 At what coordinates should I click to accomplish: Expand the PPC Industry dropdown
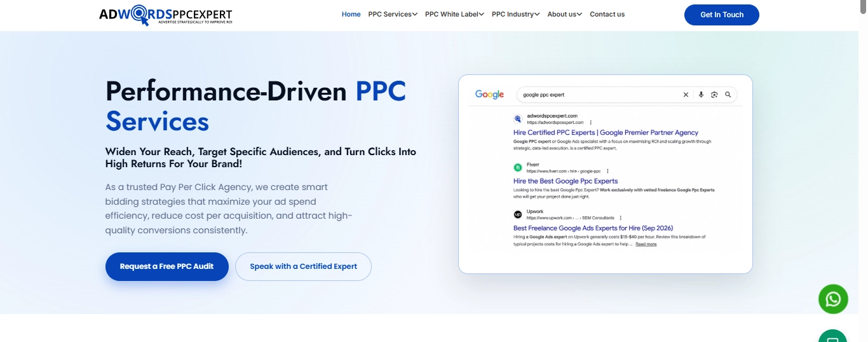[x=515, y=14]
